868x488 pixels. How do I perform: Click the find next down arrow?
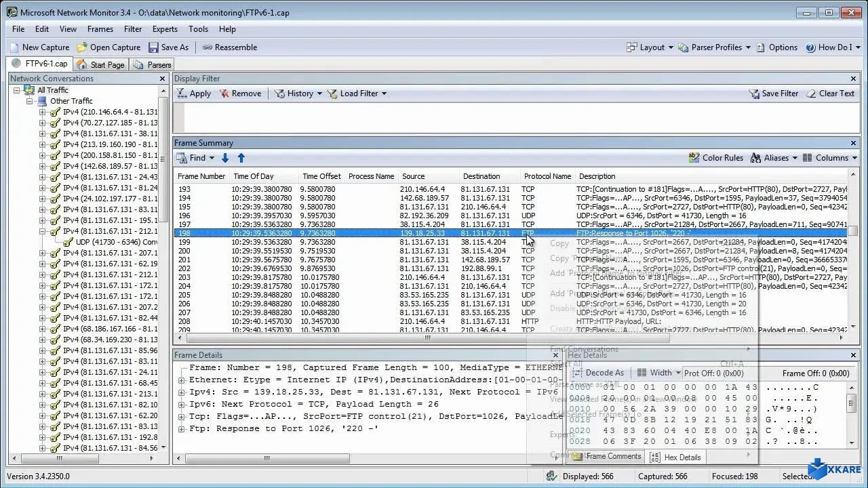pos(225,158)
